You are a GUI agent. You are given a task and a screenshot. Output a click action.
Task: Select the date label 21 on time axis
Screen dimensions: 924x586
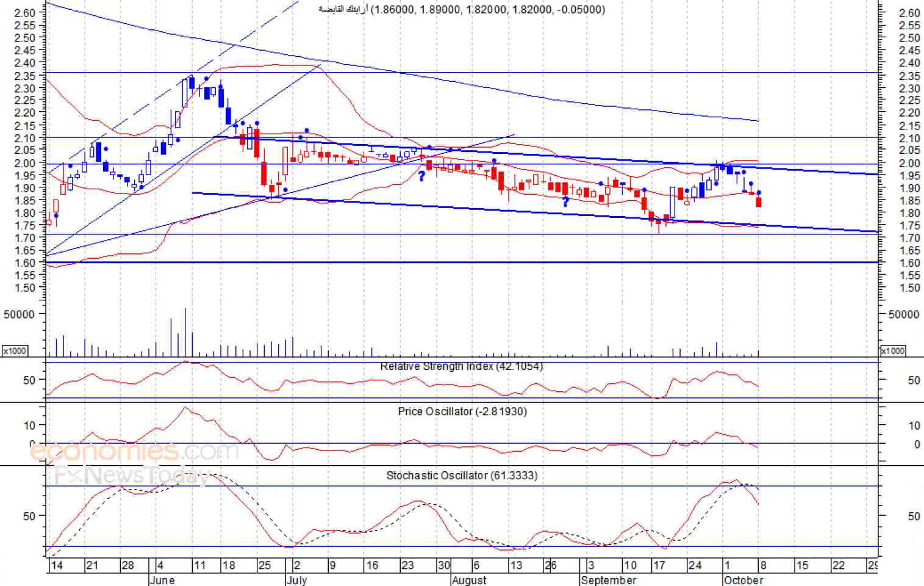click(92, 565)
